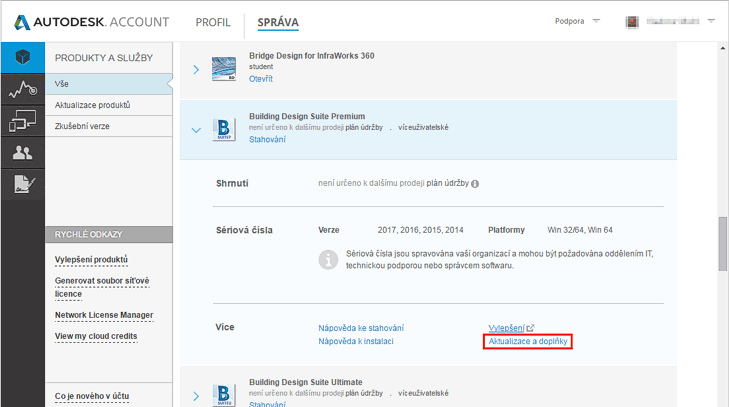This screenshot has width=729, height=407.
Task: Open Generovat soubor síťové licence link
Action: [x=102, y=287]
